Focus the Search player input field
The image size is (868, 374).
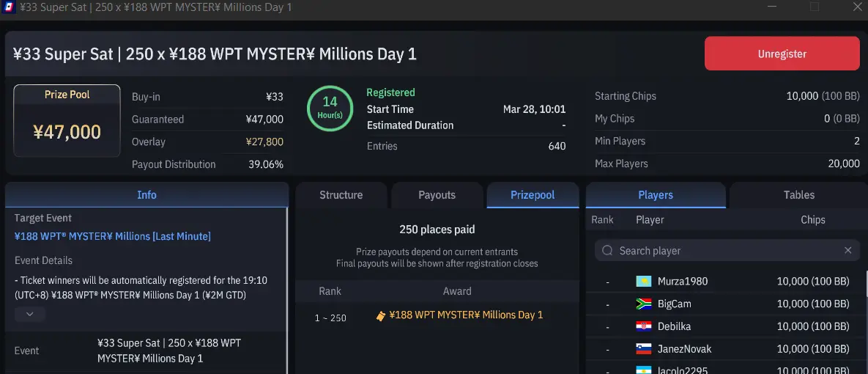725,251
